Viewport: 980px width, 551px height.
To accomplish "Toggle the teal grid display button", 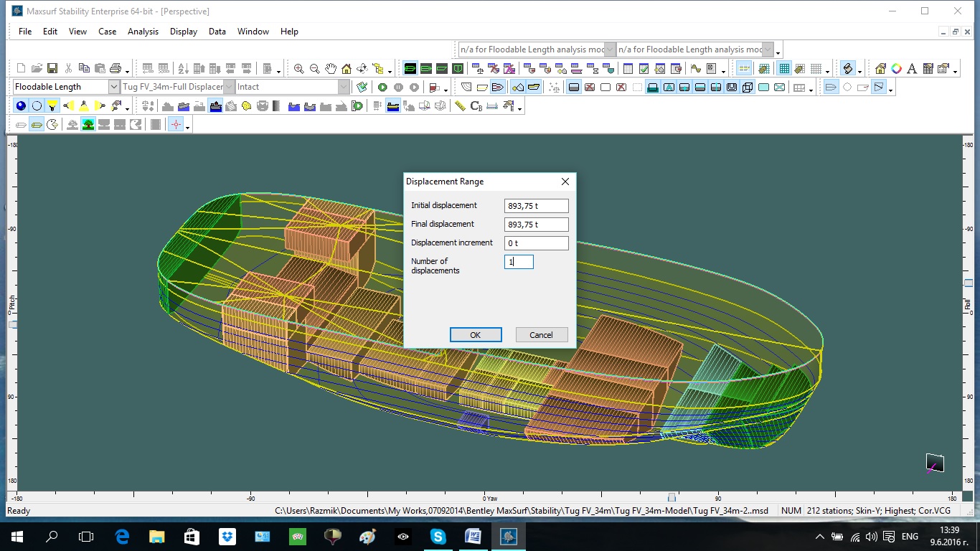I will [x=784, y=69].
